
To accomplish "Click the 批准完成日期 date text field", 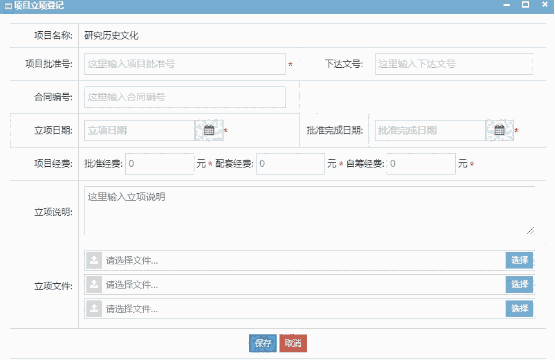I will click(430, 130).
